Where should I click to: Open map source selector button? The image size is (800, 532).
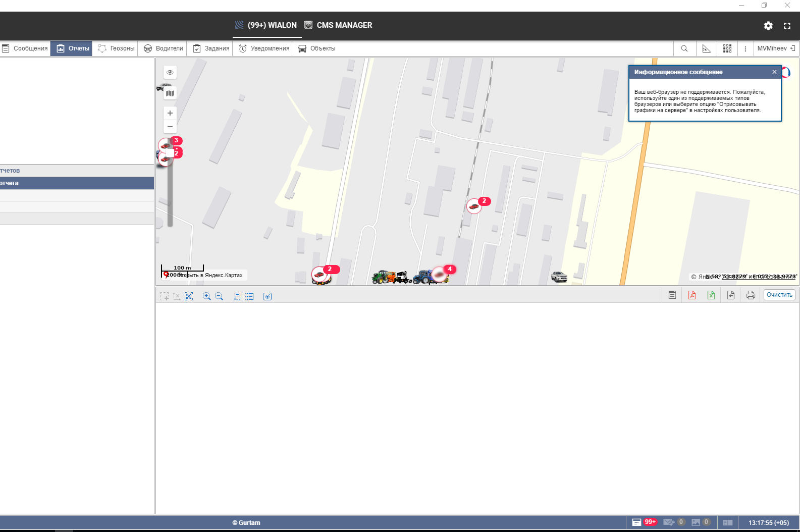pos(170,93)
